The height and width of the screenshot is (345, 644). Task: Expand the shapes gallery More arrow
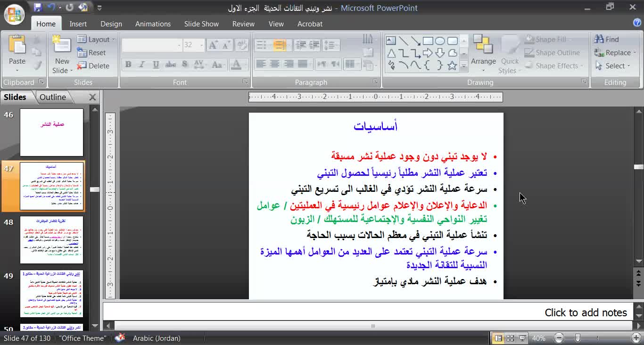(464, 66)
